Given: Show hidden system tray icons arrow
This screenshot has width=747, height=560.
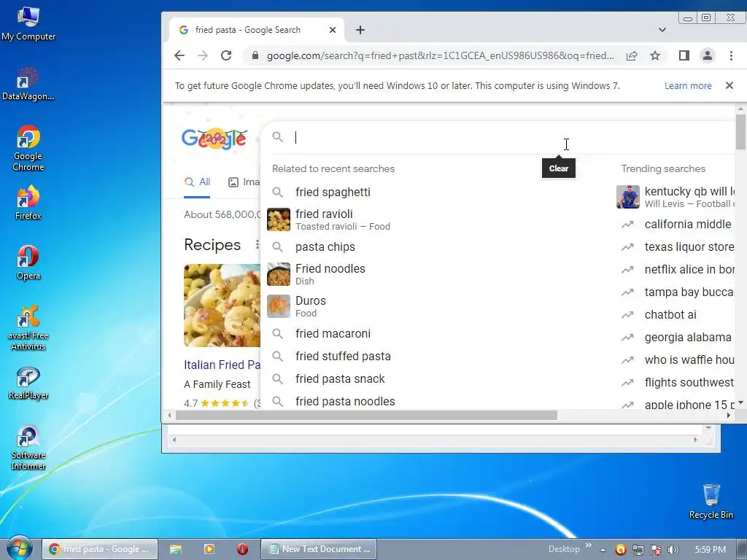Looking at the screenshot, I should [603, 550].
